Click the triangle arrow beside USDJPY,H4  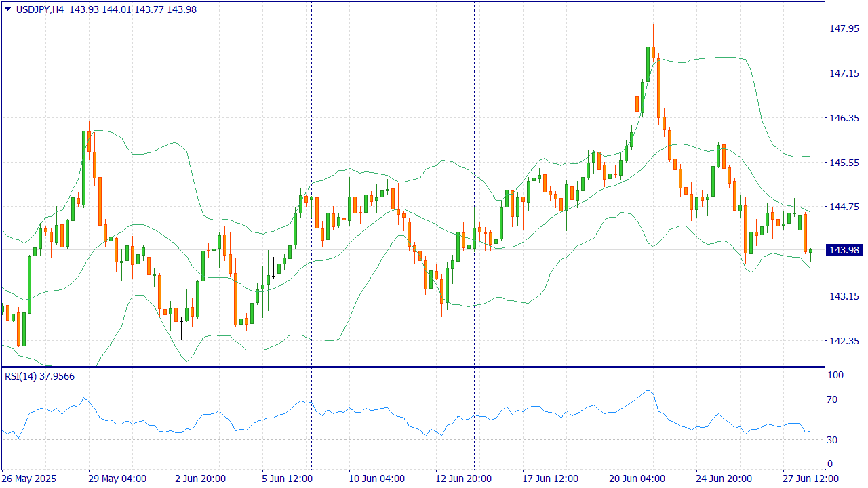point(7,9)
